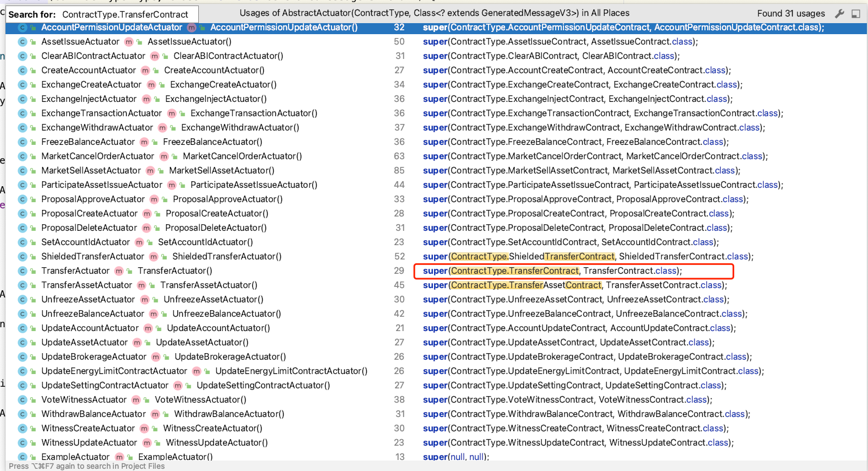Image resolution: width=868 pixels, height=471 pixels.
Task: Open usages in Find tool window icon
Action: 856,14
